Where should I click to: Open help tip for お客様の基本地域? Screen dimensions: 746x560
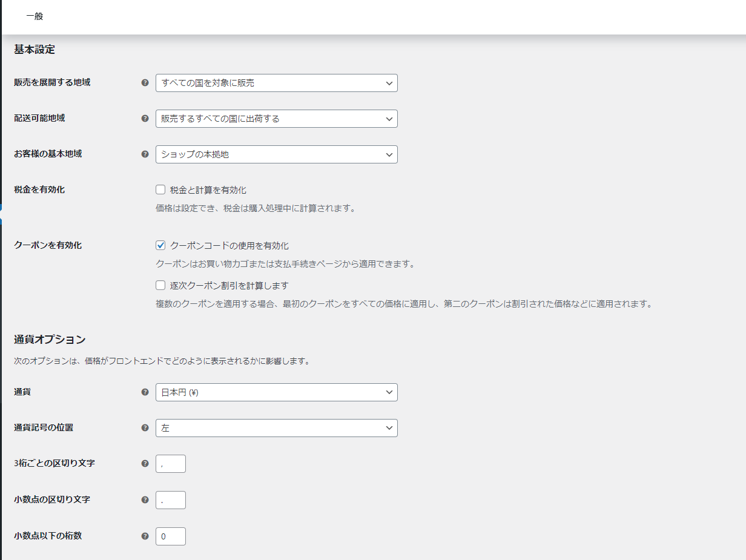pos(145,154)
